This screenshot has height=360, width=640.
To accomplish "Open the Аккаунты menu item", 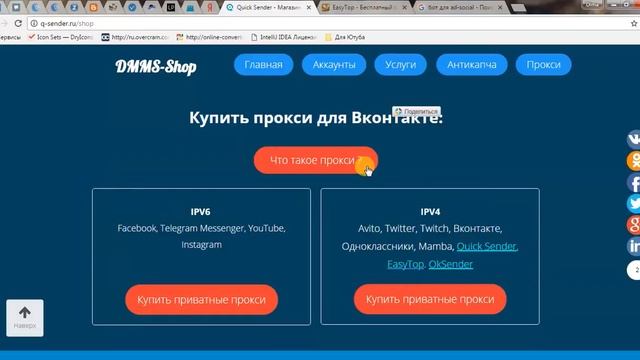I will point(334,64).
